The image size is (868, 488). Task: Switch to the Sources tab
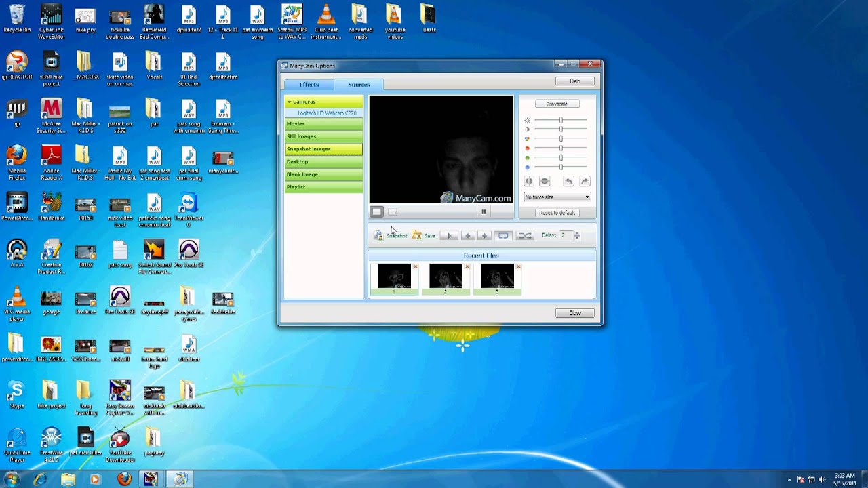click(359, 84)
